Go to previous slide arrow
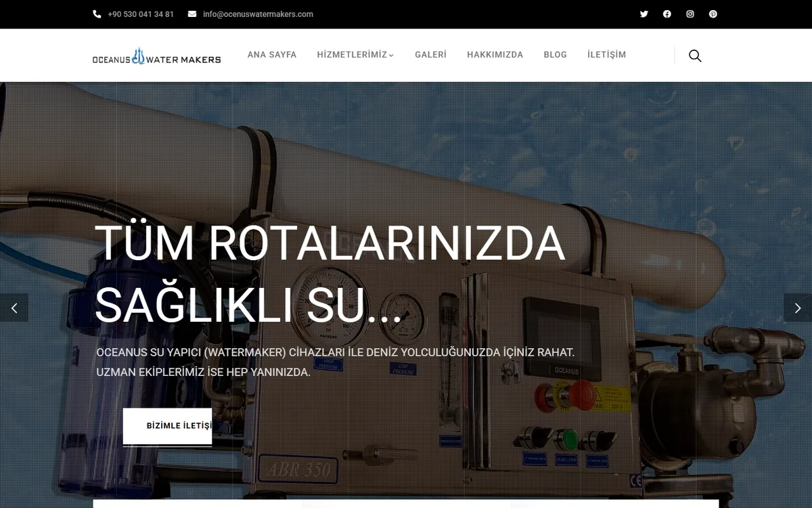The image size is (812, 508). (14, 308)
